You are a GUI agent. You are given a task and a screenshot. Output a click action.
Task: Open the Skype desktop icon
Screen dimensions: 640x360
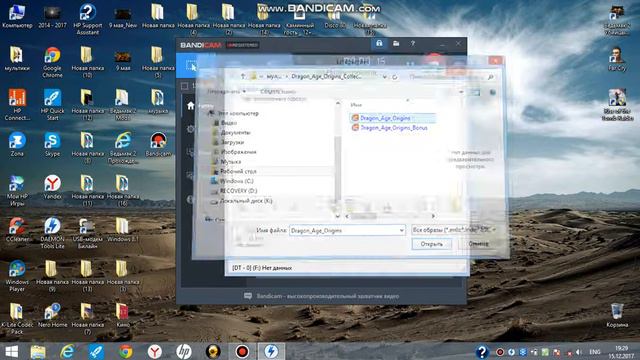pyautogui.click(x=52, y=144)
